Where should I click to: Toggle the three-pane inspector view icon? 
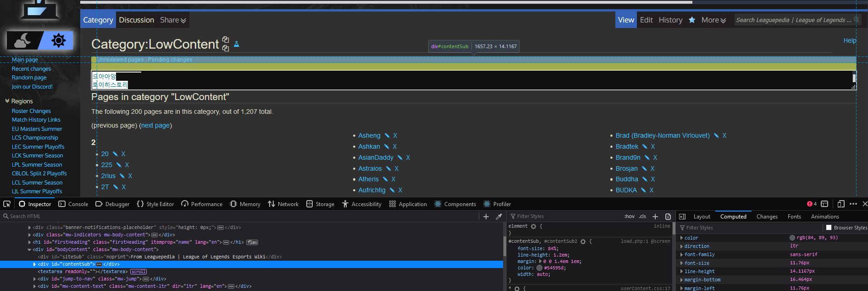pyautogui.click(x=682, y=217)
